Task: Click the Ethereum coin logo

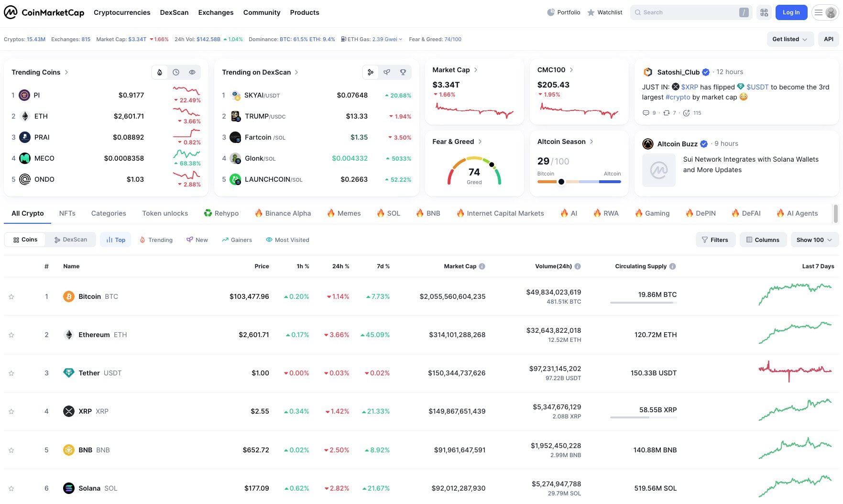Action: click(x=69, y=335)
